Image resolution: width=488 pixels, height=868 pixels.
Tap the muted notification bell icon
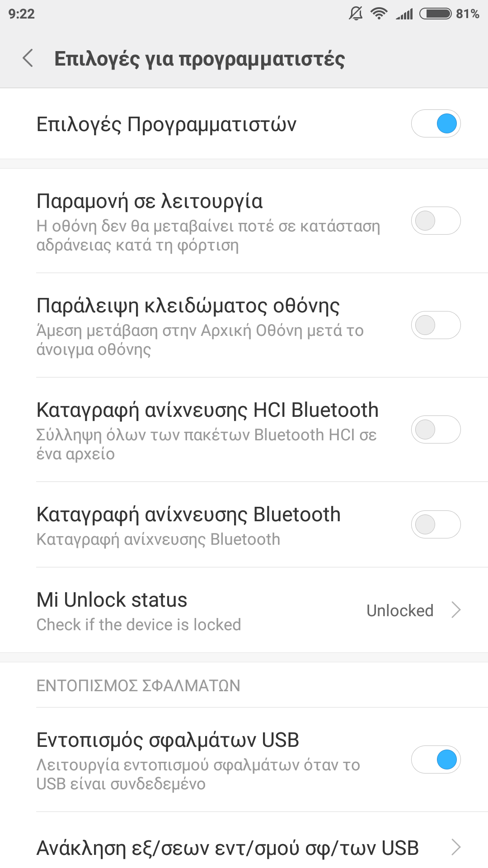[356, 14]
